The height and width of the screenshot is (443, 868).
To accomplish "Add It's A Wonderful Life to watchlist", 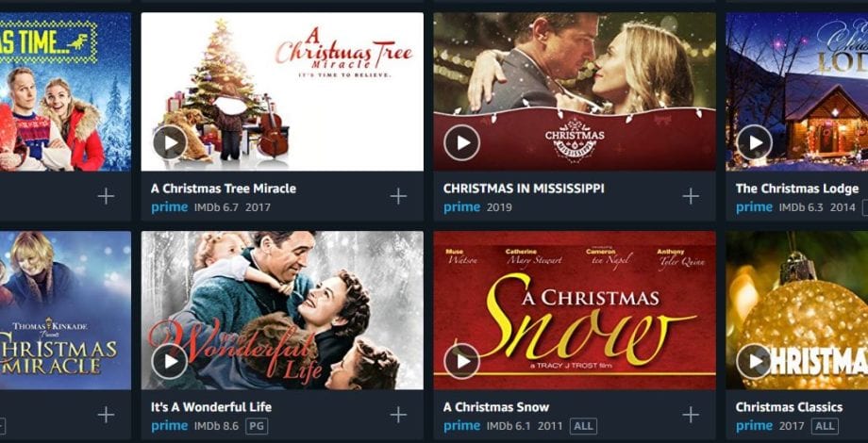I will 398,415.
